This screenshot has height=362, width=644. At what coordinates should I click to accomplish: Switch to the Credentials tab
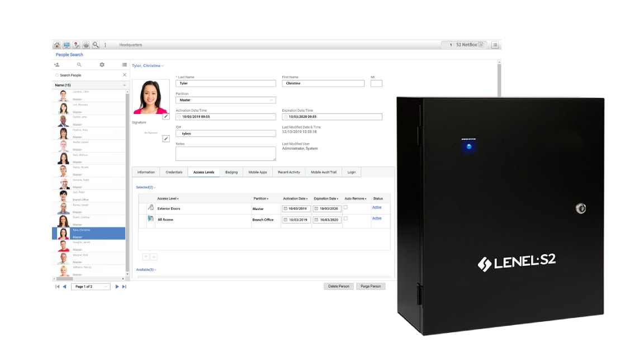[174, 172]
